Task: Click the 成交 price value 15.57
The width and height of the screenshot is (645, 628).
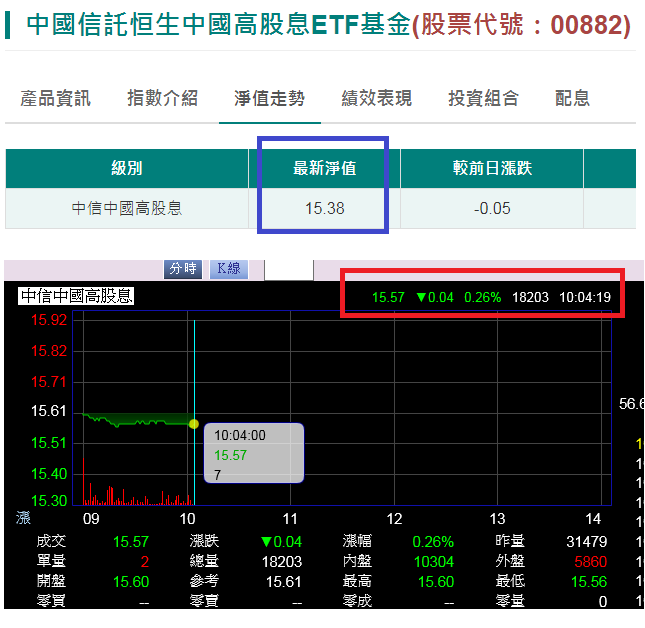Action: 131,542
